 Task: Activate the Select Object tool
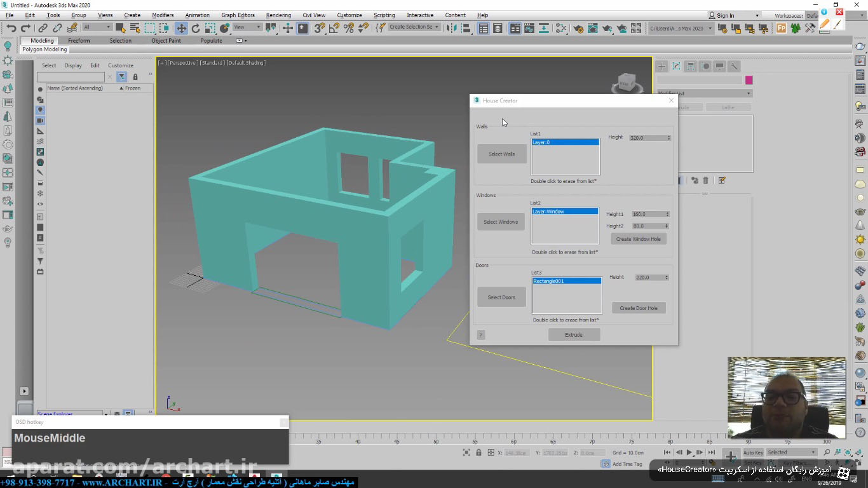(x=120, y=28)
